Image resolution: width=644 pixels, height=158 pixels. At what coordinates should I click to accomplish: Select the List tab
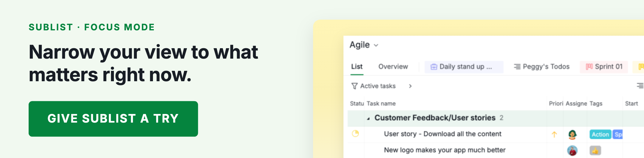(357, 67)
